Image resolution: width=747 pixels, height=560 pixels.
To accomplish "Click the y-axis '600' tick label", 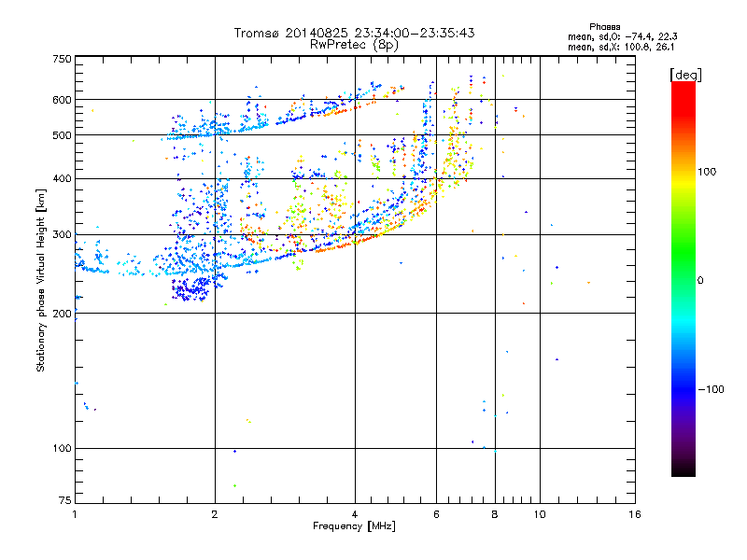I will coord(62,100).
